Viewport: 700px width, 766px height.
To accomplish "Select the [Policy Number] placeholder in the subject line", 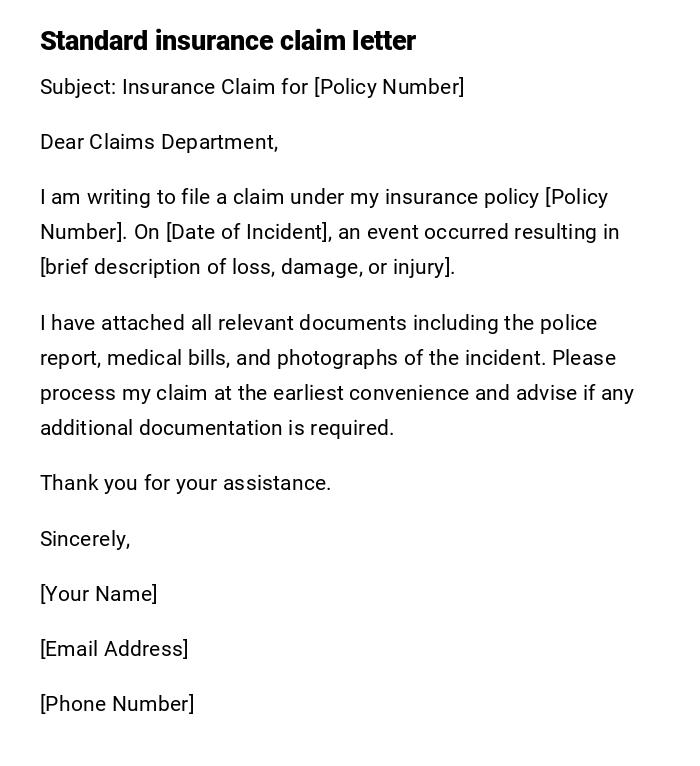I will click(x=389, y=87).
